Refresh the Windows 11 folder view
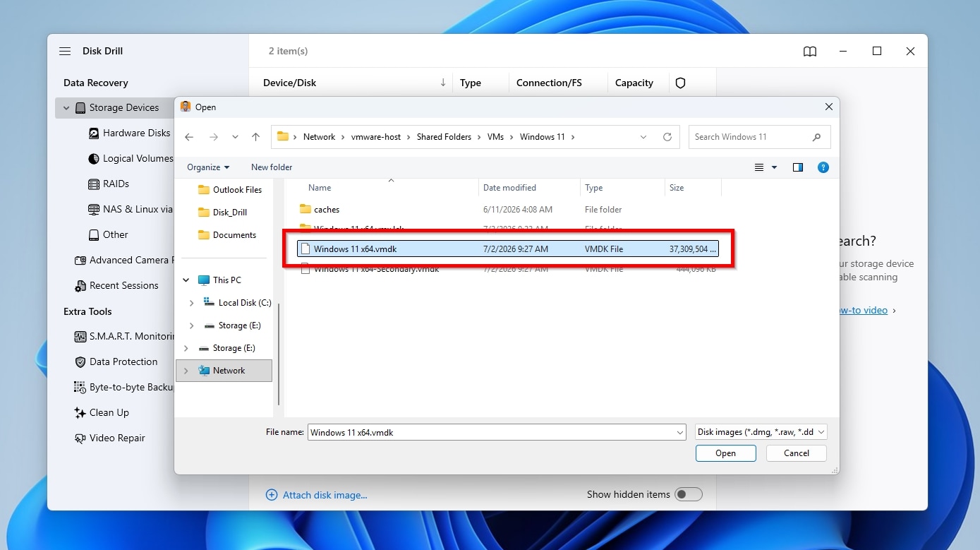The width and height of the screenshot is (980, 550). (667, 137)
